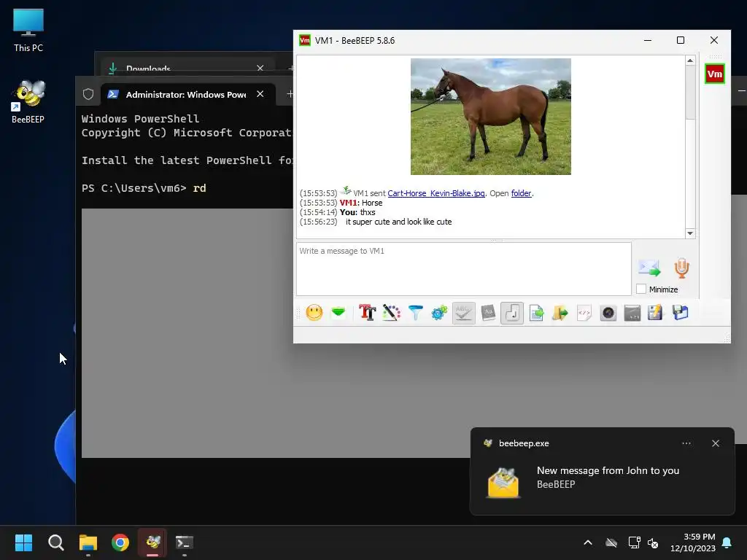Click chat scrollbar up arrow
The width and height of the screenshot is (747, 560).
point(690,61)
